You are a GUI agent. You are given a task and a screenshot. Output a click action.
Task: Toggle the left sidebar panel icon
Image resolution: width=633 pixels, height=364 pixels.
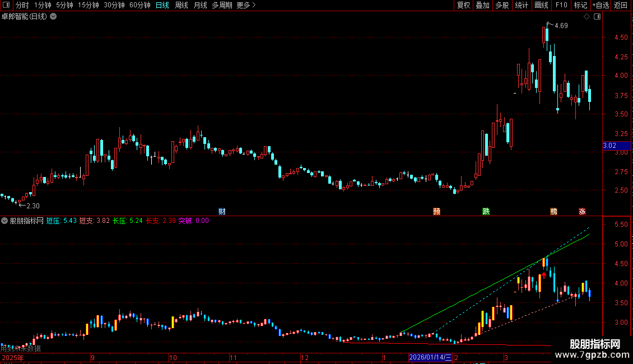click(6, 5)
